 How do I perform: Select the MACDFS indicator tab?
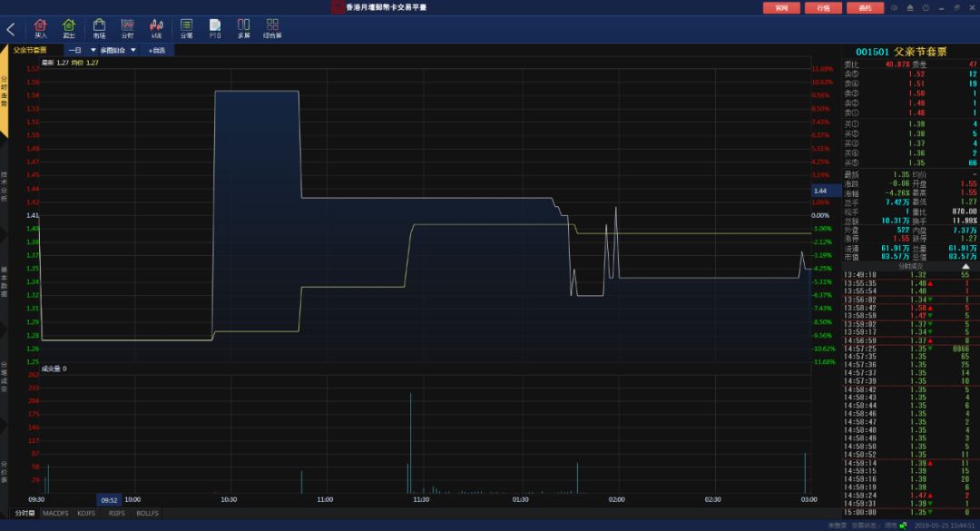click(x=55, y=513)
